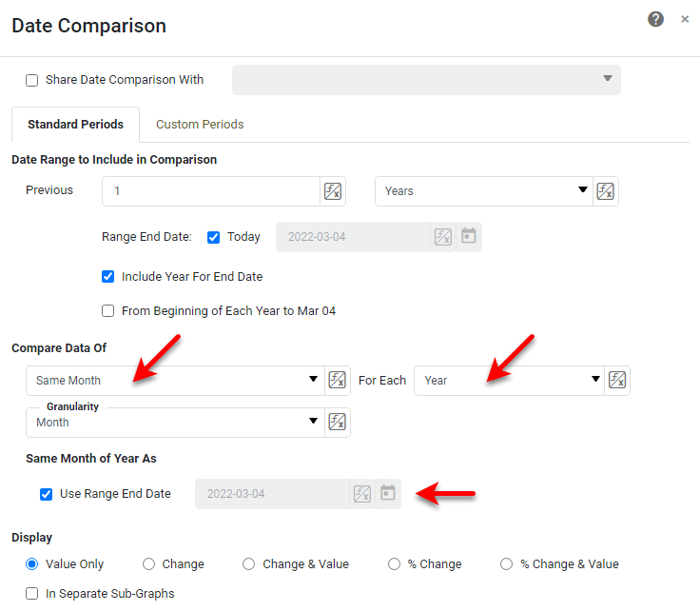
Task: Choose the Change & Value radio button
Action: click(x=248, y=564)
